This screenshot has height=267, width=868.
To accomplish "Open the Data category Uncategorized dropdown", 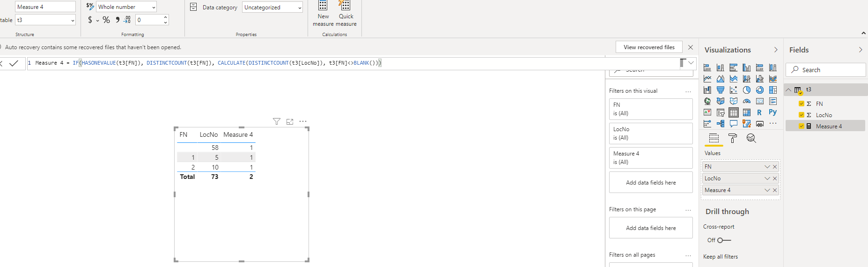I will 272,7.
